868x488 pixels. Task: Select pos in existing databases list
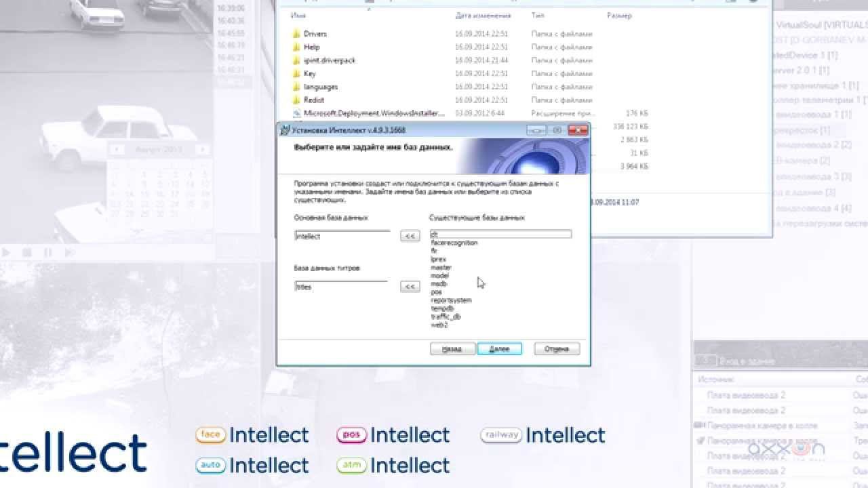coord(436,292)
